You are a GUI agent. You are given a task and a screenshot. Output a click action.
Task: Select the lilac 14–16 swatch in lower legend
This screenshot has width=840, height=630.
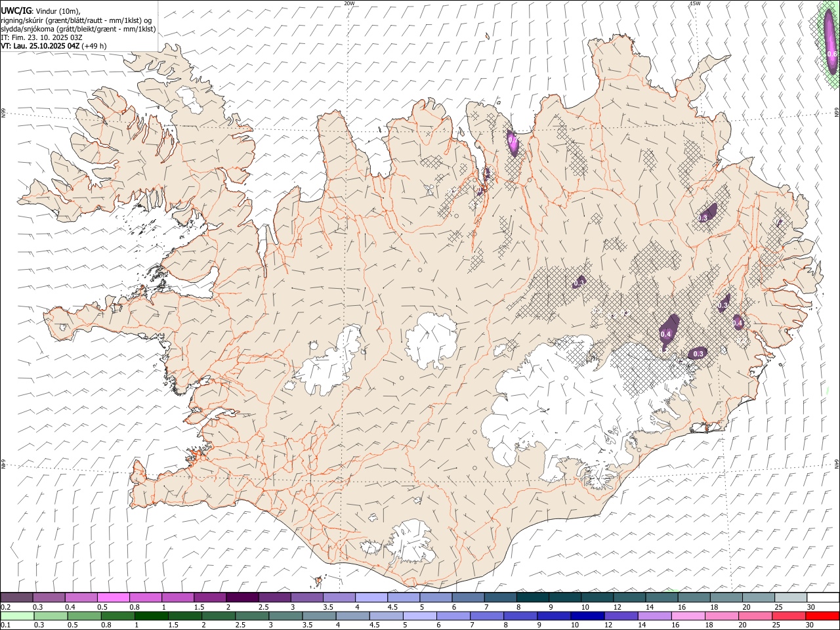click(x=654, y=616)
